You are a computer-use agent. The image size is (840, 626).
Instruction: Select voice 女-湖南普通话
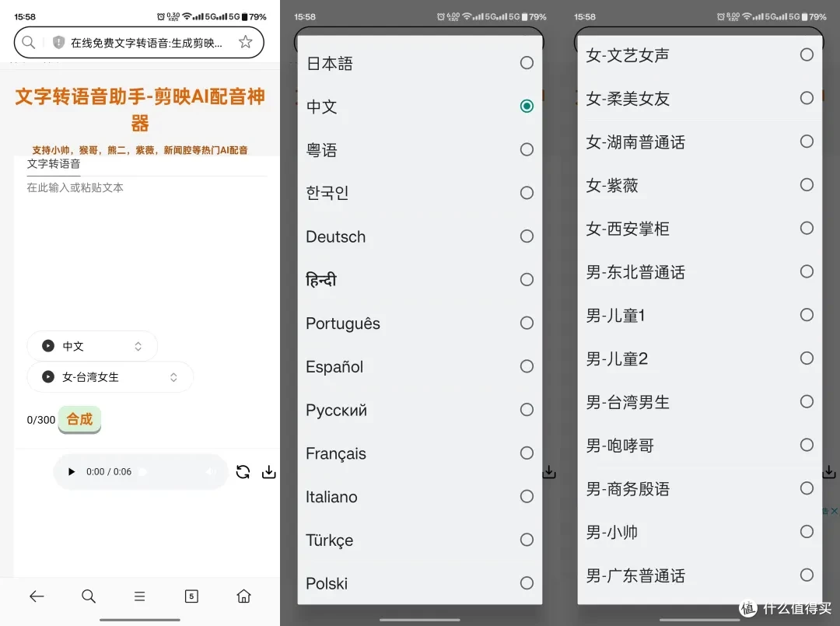pyautogui.click(x=700, y=142)
